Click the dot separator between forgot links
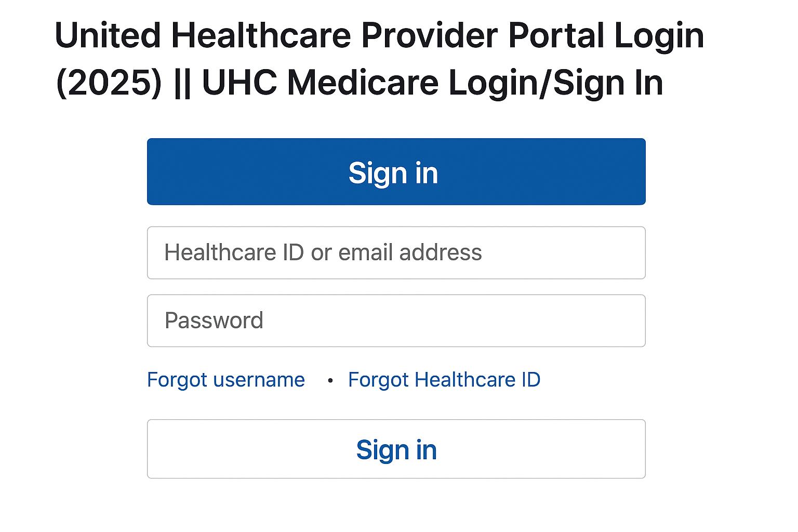The width and height of the screenshot is (798, 532). pyautogui.click(x=330, y=380)
